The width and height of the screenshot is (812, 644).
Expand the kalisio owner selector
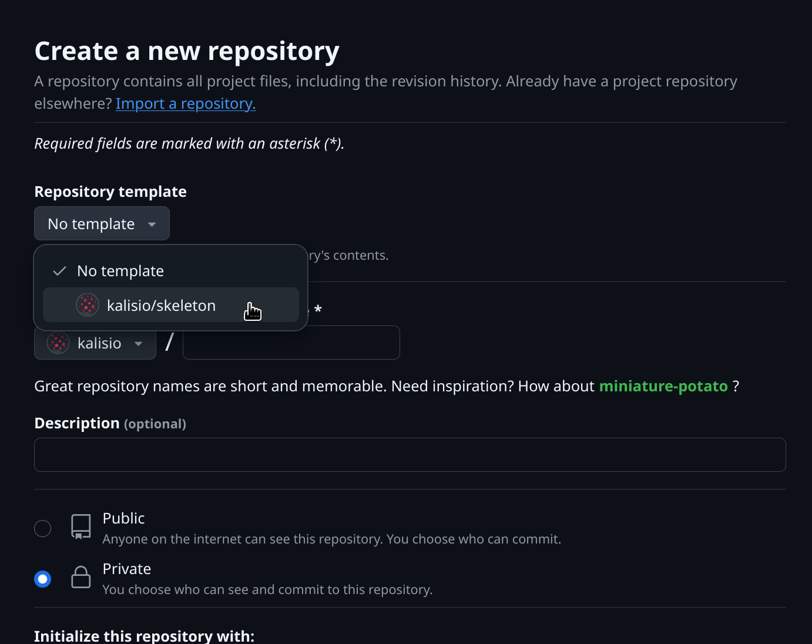point(95,343)
